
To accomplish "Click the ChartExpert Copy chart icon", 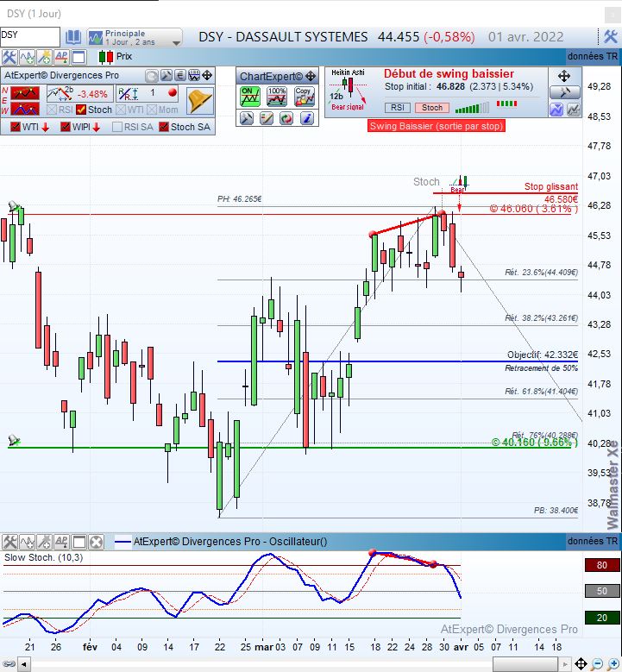I will (x=304, y=97).
